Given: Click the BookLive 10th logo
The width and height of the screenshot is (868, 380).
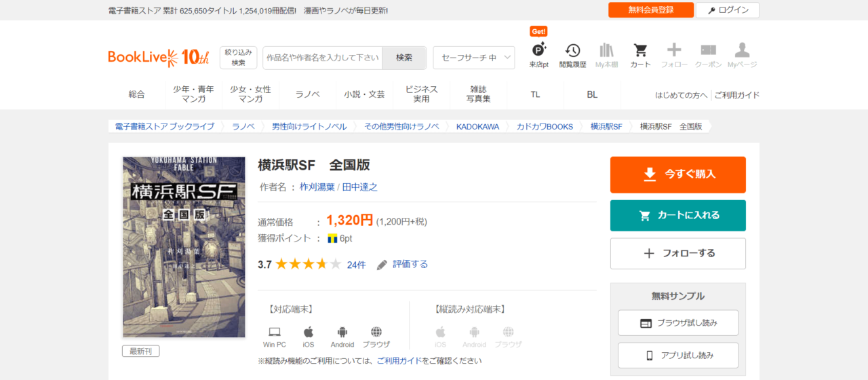Looking at the screenshot, I should pyautogui.click(x=158, y=58).
